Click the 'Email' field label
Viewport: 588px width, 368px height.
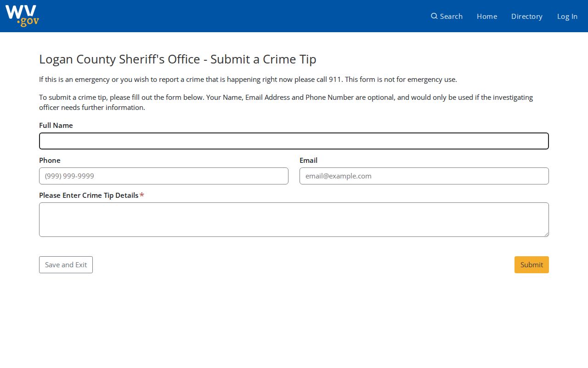(308, 161)
